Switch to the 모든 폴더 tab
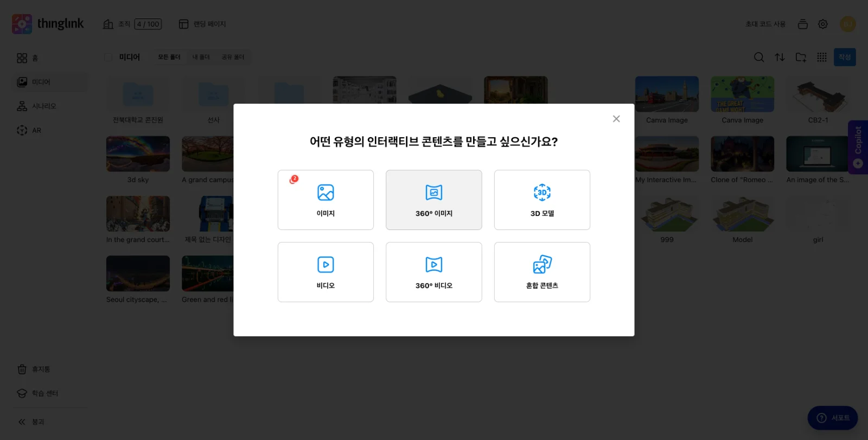 [x=169, y=57]
